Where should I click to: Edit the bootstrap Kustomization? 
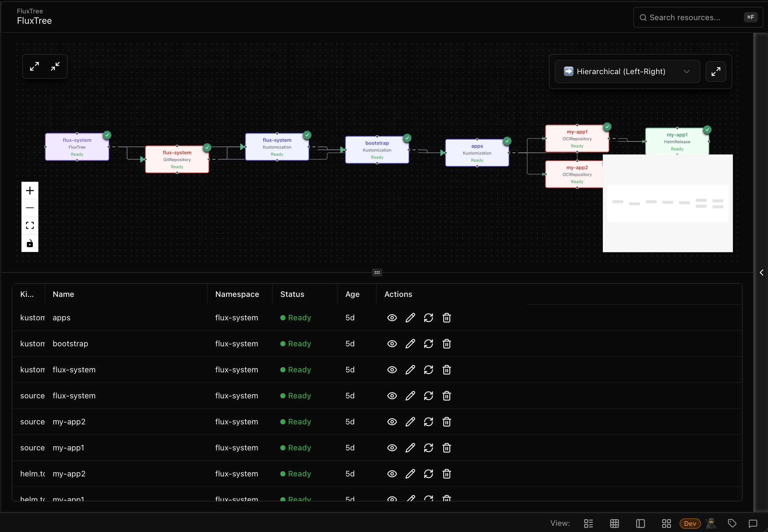[410, 344]
